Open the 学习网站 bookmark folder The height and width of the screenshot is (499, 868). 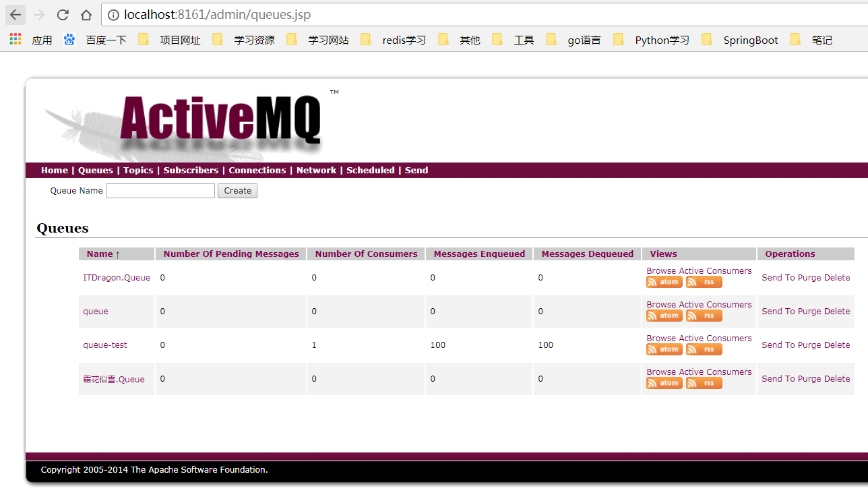click(x=317, y=40)
